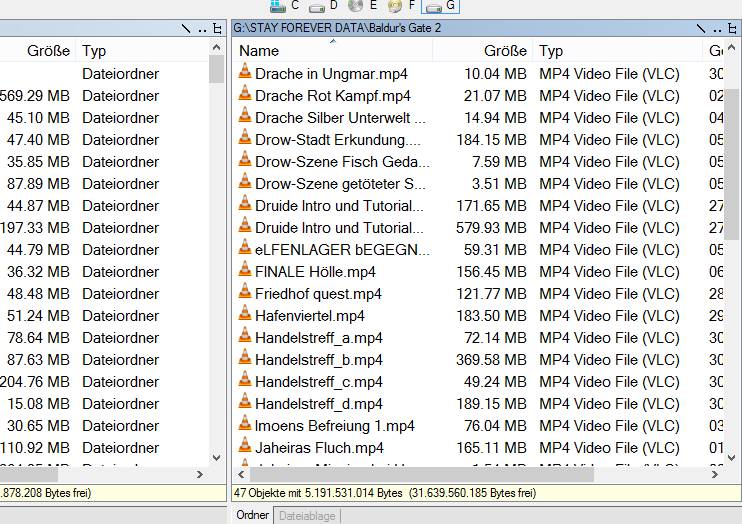The image size is (742, 524).
Task: Click VLC icon of FINALE Hölle.mp4
Action: (x=245, y=269)
